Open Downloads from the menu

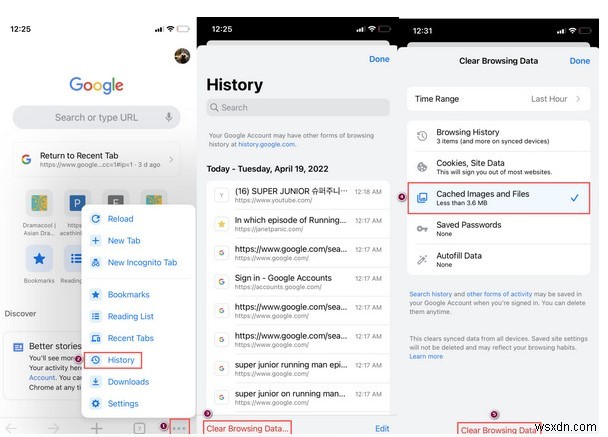(x=138, y=382)
